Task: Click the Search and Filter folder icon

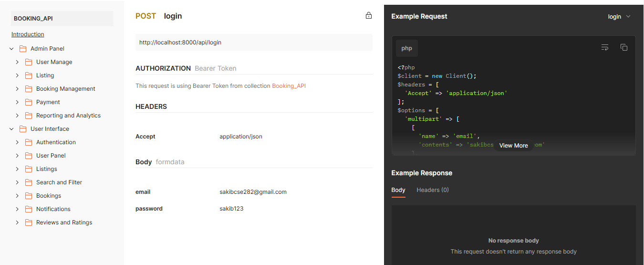Action: (x=28, y=182)
